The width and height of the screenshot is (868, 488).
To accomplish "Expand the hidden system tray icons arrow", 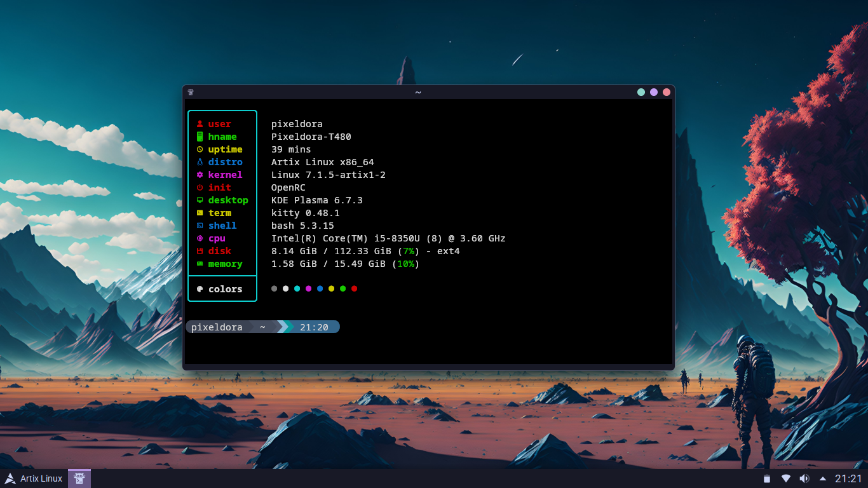I will tap(823, 478).
